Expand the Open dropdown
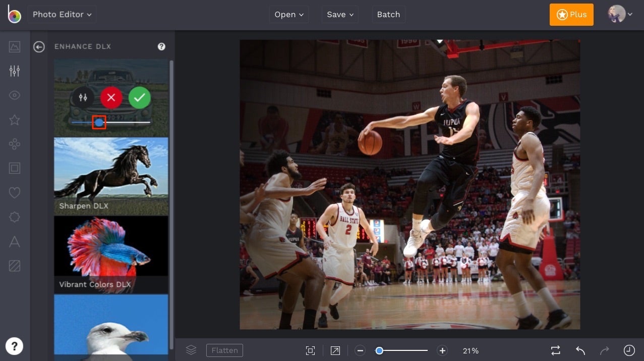The width and height of the screenshot is (644, 361). [288, 14]
